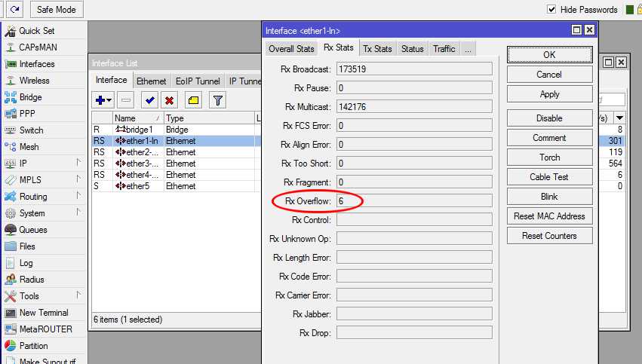The height and width of the screenshot is (364, 642).
Task: Open the MetaROUTER sidebar entry
Action: coord(38,329)
